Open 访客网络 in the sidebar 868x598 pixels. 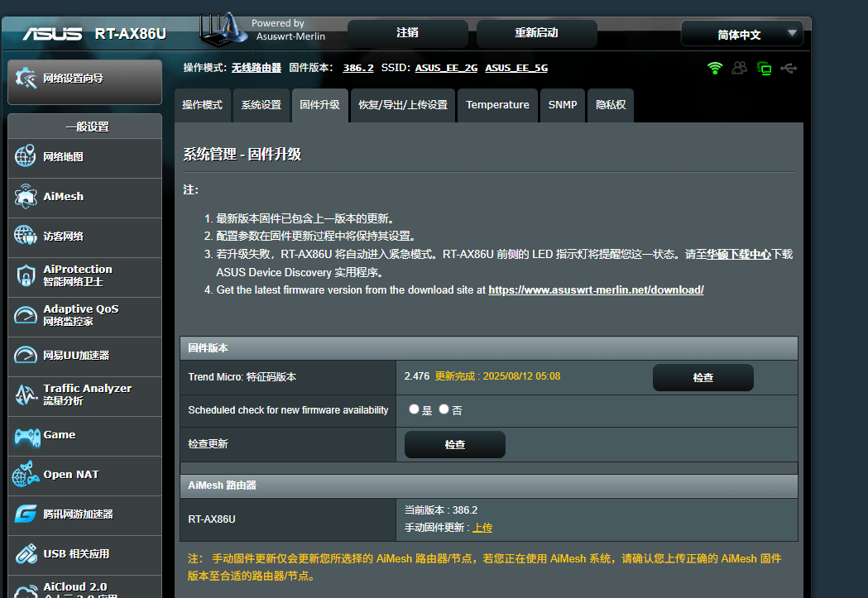point(84,237)
